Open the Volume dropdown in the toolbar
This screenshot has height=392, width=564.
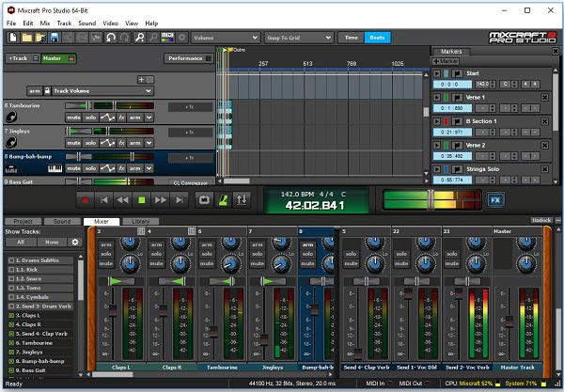point(226,38)
